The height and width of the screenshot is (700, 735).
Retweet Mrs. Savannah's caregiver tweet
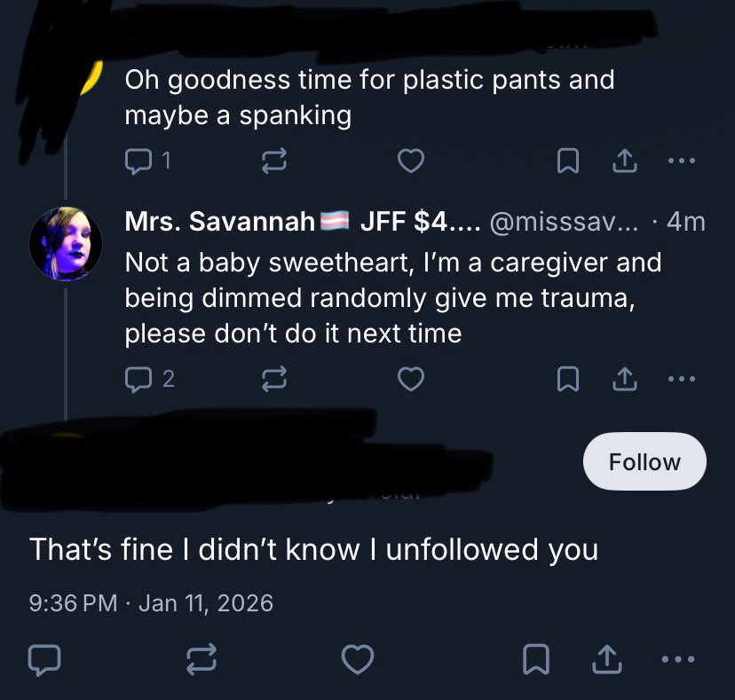point(269,380)
